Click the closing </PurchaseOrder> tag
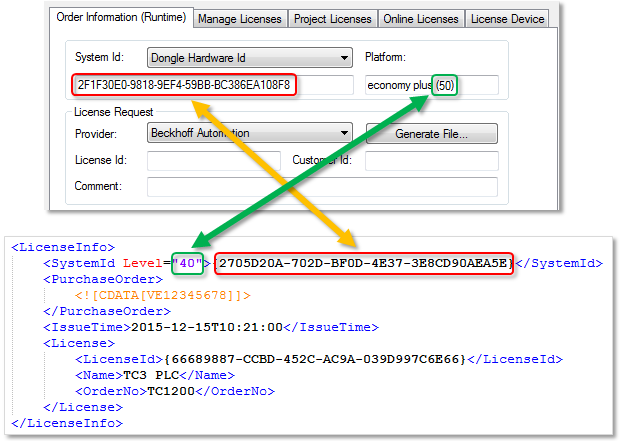 (x=107, y=312)
